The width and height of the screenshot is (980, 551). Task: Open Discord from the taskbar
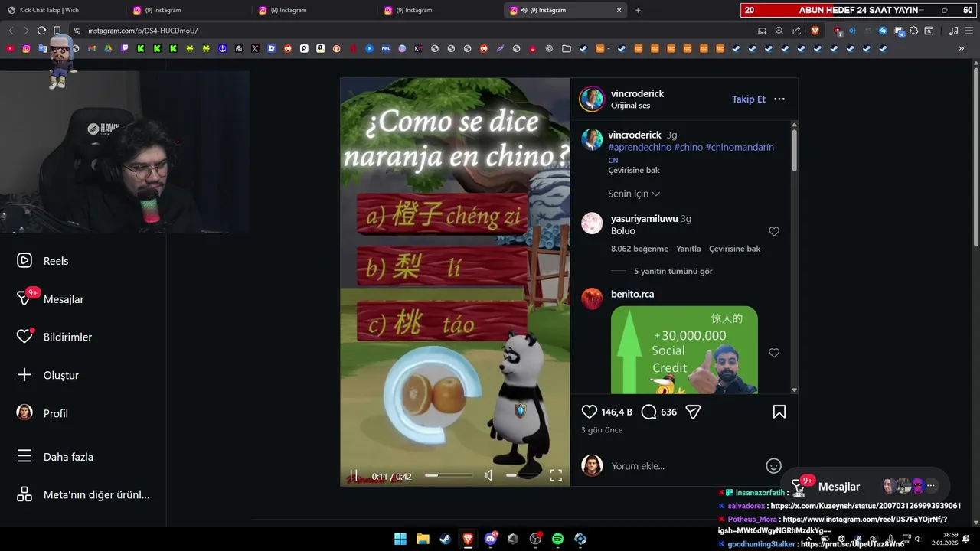pyautogui.click(x=490, y=539)
